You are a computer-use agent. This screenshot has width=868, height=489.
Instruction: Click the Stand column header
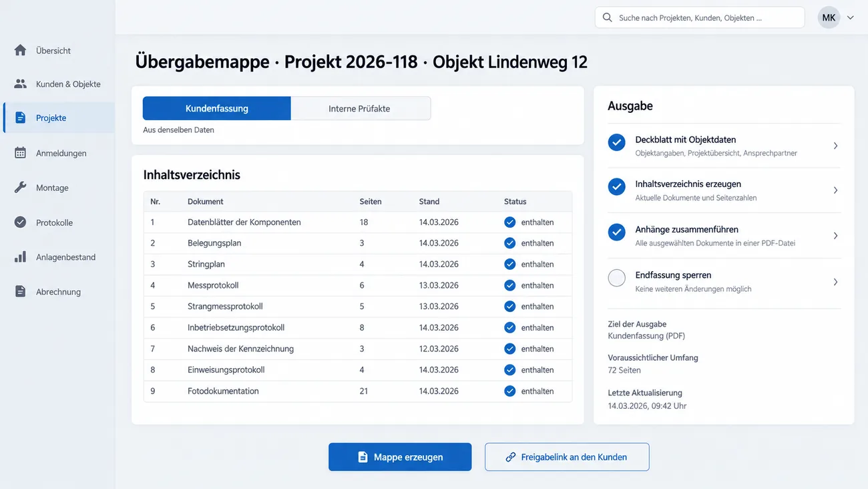click(x=429, y=201)
